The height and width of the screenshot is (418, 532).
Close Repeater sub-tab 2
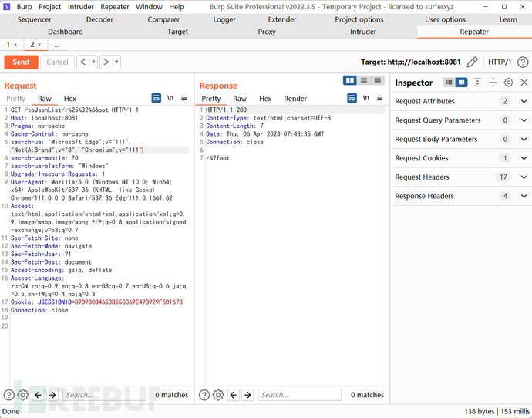tap(39, 45)
